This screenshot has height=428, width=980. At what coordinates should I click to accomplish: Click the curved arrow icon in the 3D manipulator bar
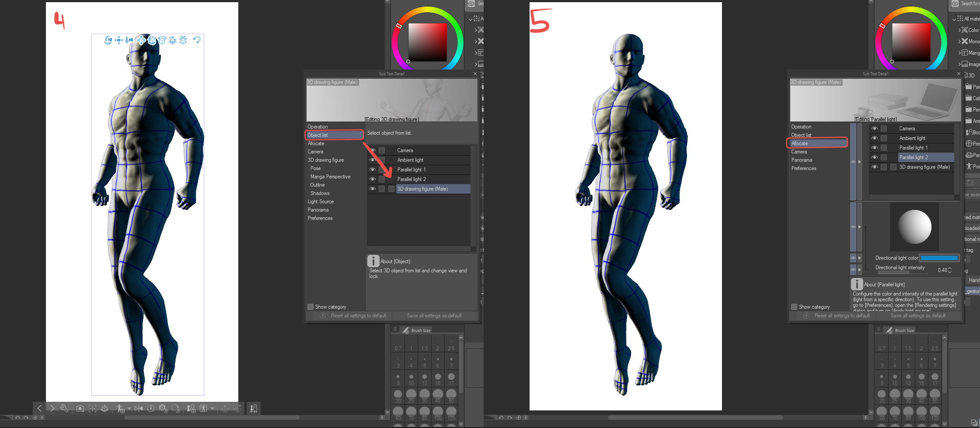(197, 40)
